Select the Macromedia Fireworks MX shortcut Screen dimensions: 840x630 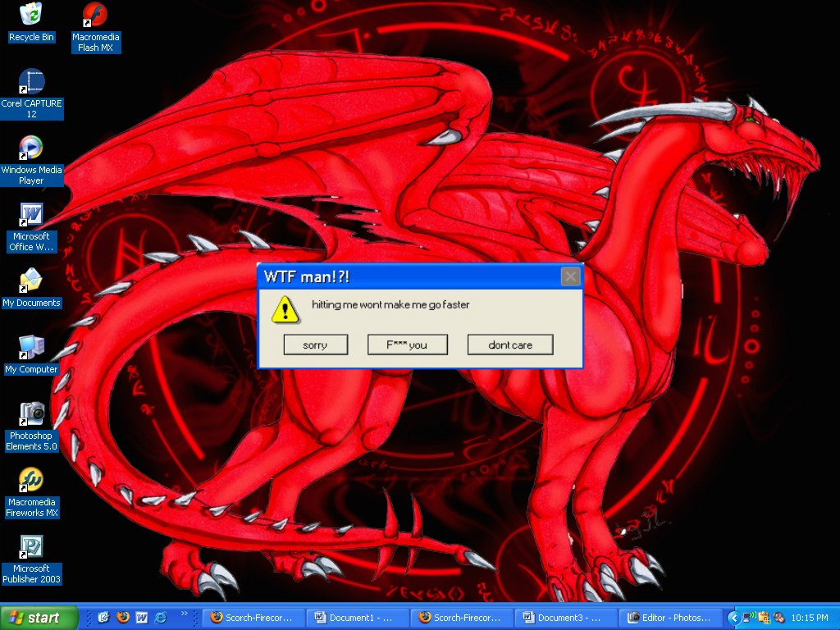(32, 493)
